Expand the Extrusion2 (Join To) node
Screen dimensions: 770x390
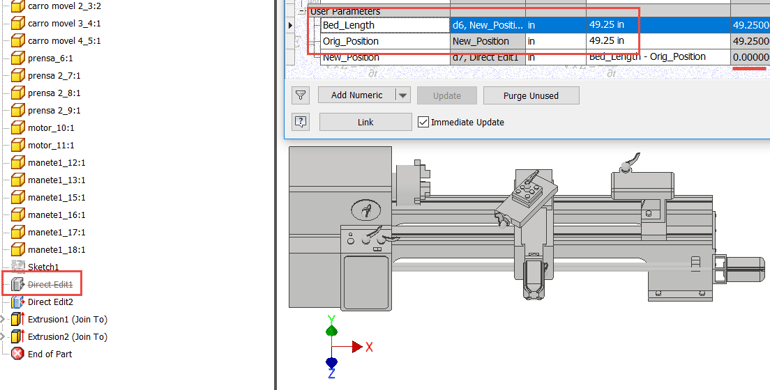[x=3, y=336]
